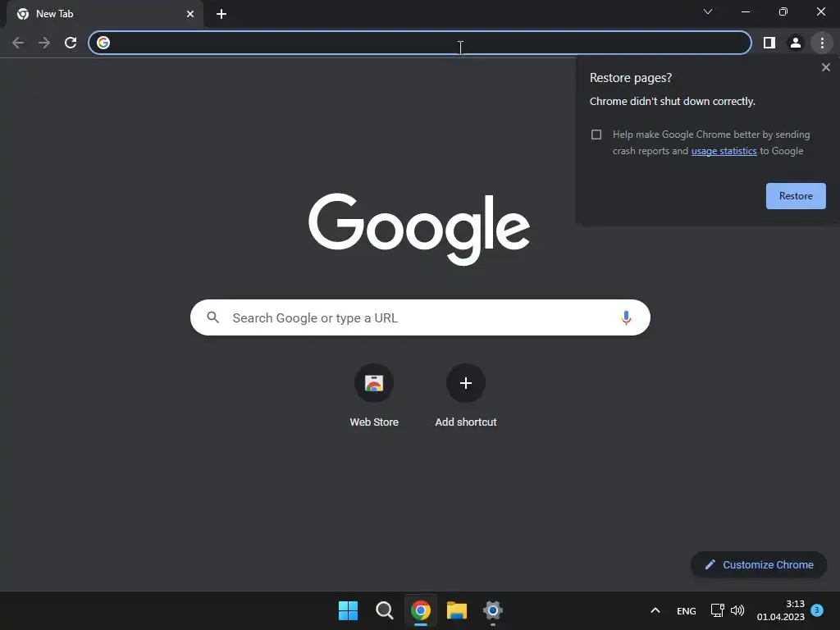Open the Web Store shortcut
The image size is (840, 630).
point(374,395)
